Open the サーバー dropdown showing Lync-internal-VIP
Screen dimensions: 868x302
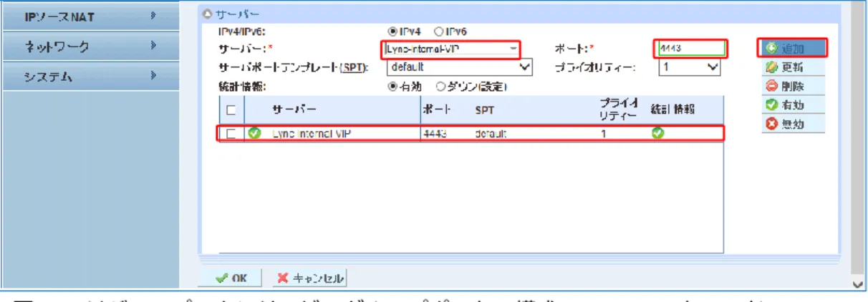tap(450, 49)
